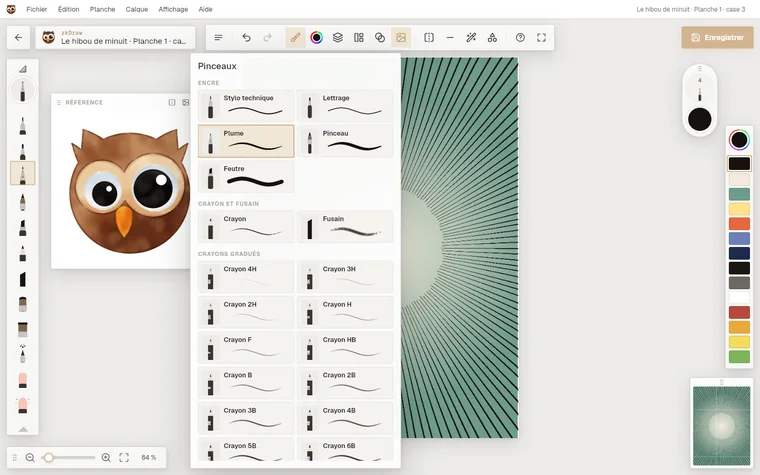Choose Crayon F pencil

246,348
